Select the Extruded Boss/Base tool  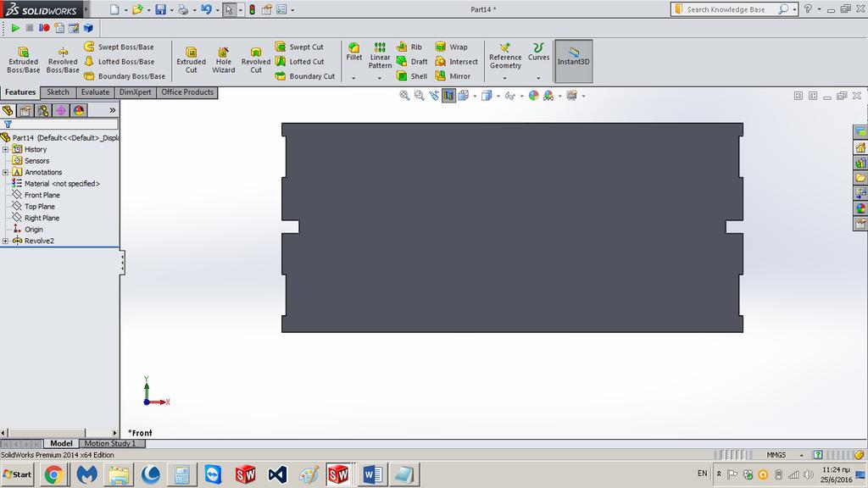(23, 60)
